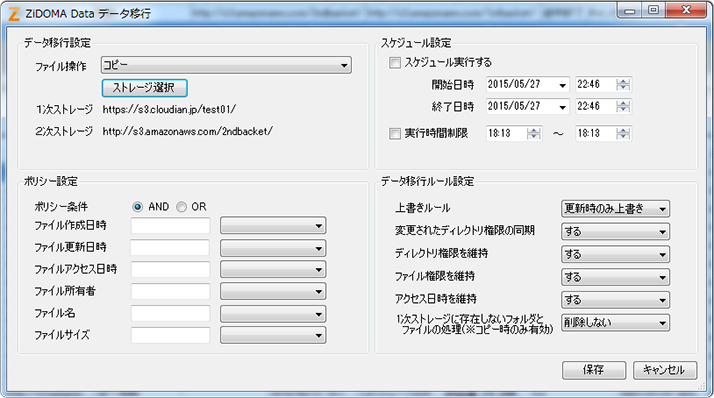714x398 pixels.
Task: Click the ファイル更新日時 text input field
Action: (x=170, y=248)
